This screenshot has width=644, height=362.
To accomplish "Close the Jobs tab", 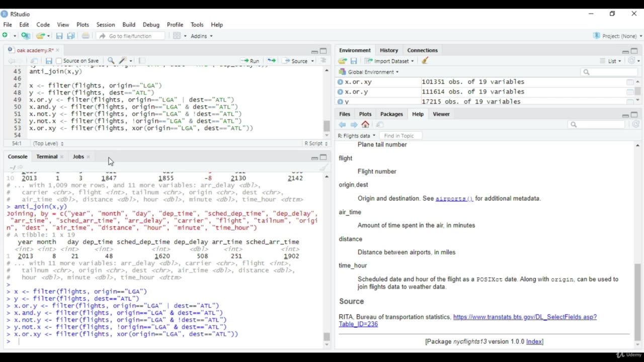I will [x=88, y=157].
